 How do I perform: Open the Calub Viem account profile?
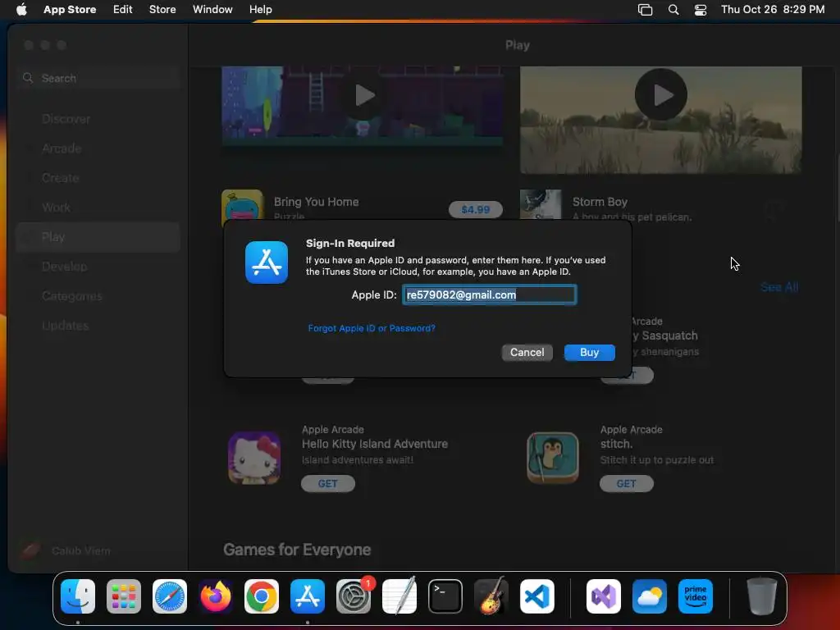(x=66, y=550)
